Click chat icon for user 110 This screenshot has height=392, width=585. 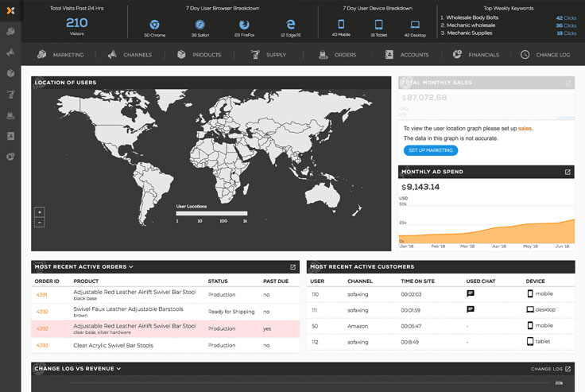pos(471,293)
